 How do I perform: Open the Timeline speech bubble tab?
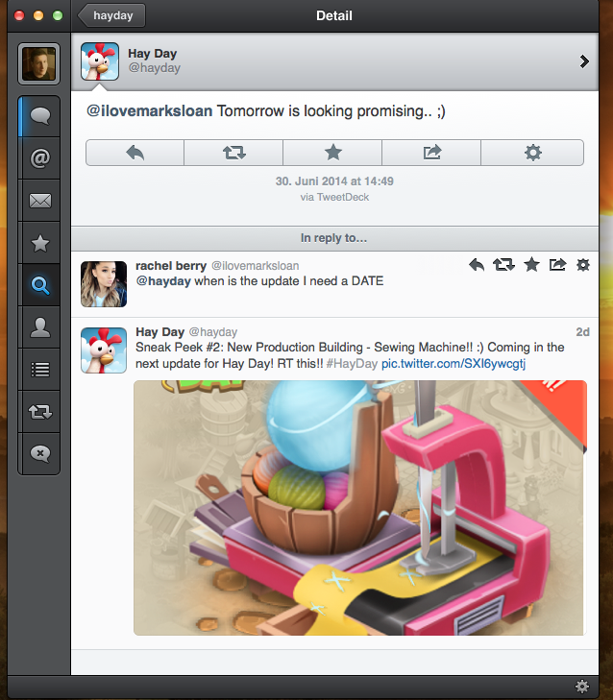[39, 116]
